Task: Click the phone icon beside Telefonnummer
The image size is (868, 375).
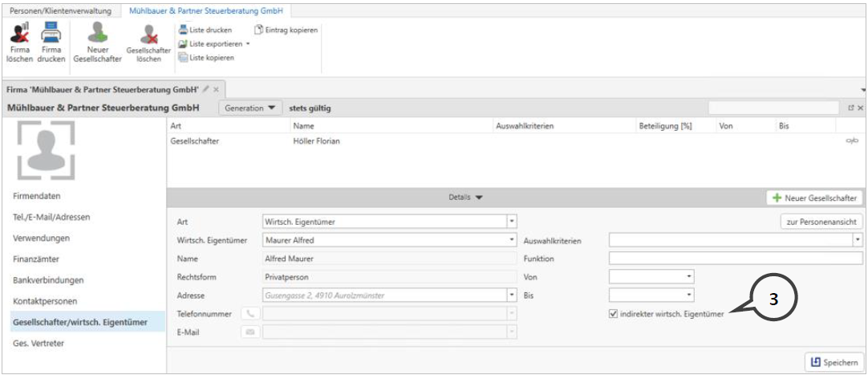Action: tap(249, 314)
